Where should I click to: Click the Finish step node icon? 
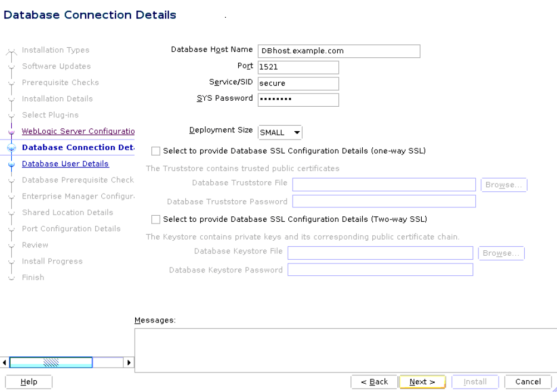[x=12, y=277]
